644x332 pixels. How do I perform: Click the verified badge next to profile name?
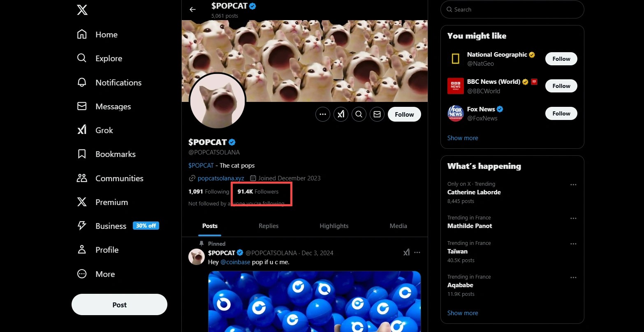click(x=232, y=142)
